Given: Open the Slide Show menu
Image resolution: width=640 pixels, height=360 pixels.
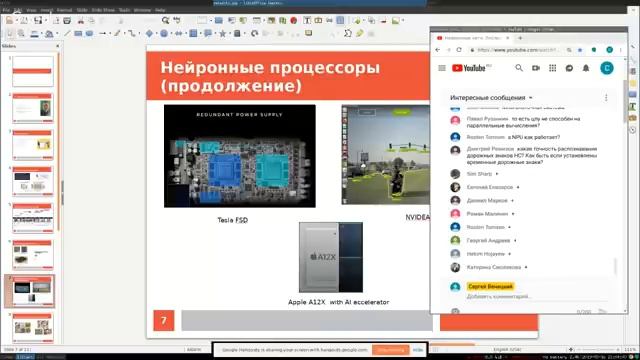Looking at the screenshot, I should point(103,10).
